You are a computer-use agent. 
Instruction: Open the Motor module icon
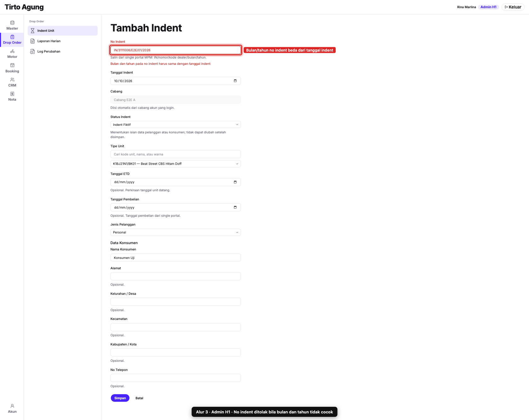click(x=12, y=51)
